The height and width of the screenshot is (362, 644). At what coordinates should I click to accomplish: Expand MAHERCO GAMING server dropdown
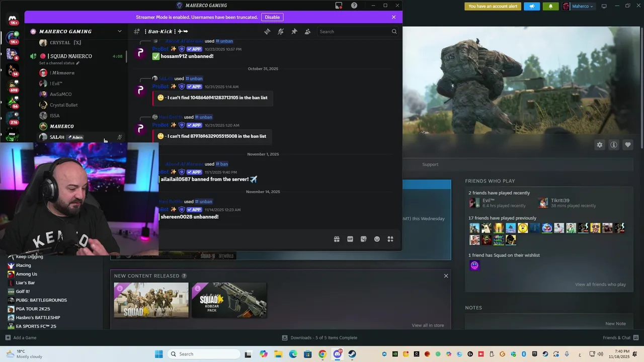point(119,31)
